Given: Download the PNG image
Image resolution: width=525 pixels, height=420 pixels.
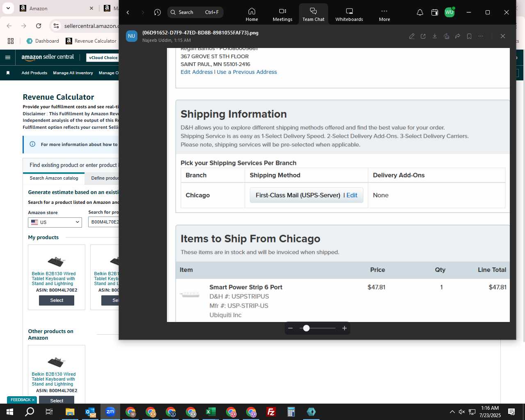Looking at the screenshot, I should [435, 36].
